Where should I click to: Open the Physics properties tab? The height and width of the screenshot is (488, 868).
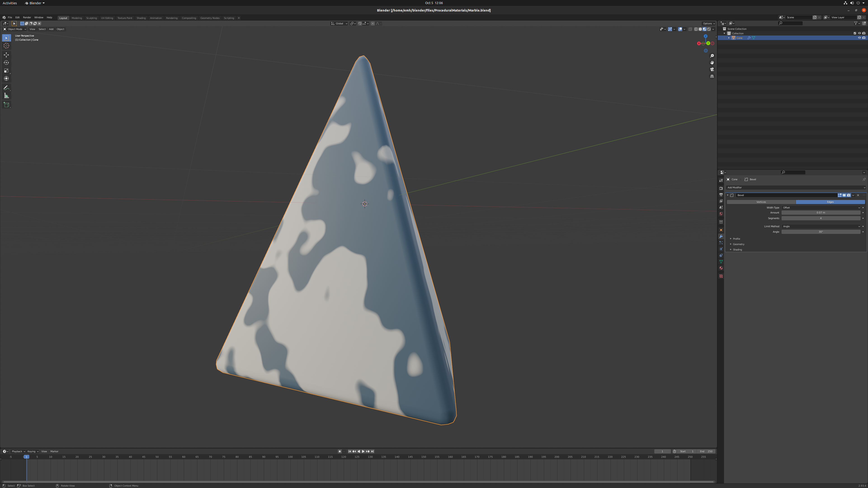point(721,249)
